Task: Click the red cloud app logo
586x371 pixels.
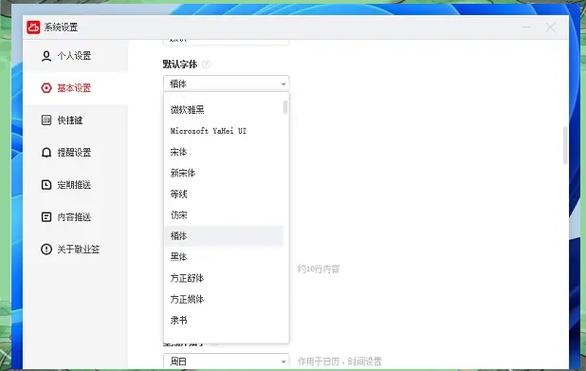Action: tap(33, 27)
